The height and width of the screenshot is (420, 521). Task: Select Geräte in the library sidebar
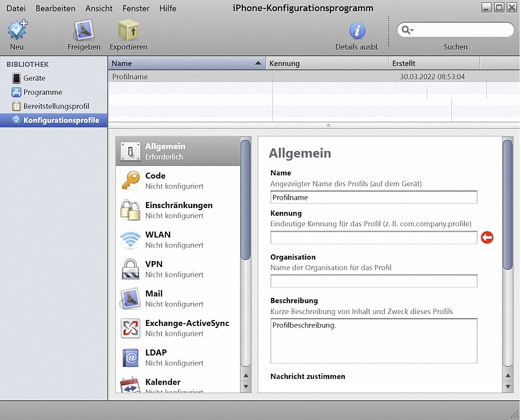click(34, 78)
